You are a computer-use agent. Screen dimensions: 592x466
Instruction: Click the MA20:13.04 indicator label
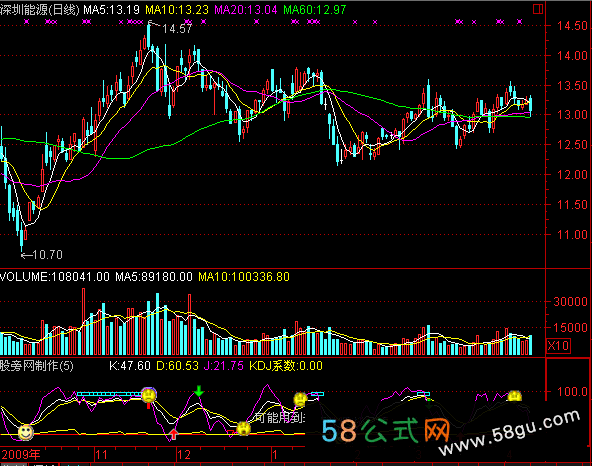[246, 9]
